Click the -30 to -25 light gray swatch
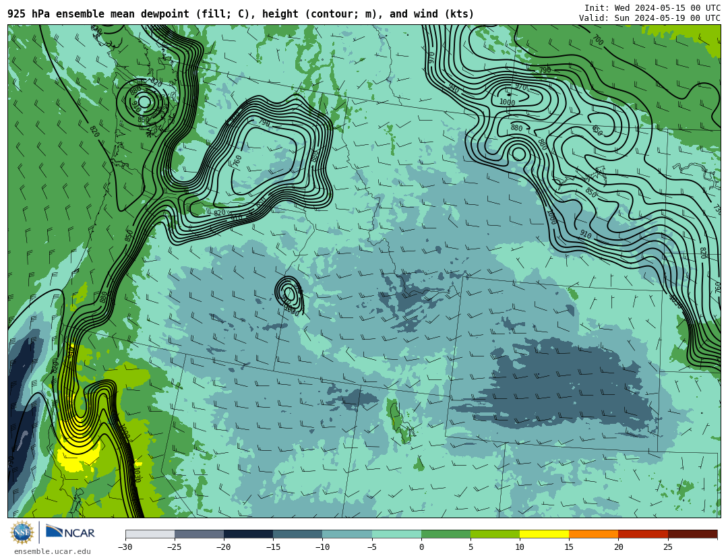This screenshot has width=728, height=560. pyautogui.click(x=150, y=534)
